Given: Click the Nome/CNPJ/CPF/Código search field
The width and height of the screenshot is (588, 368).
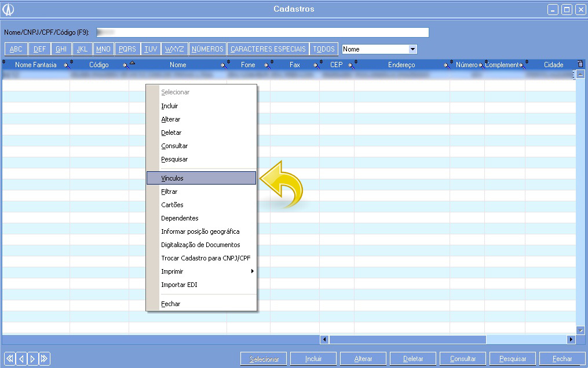Looking at the screenshot, I should coord(262,32).
